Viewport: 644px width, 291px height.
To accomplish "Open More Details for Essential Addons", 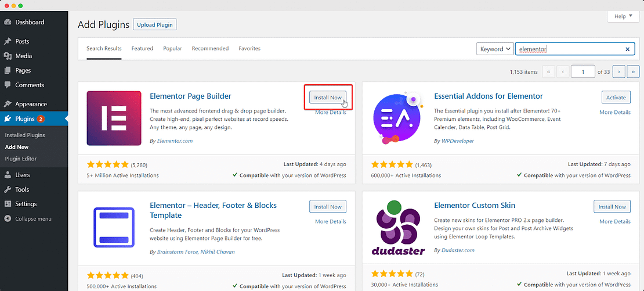I will pos(615,112).
